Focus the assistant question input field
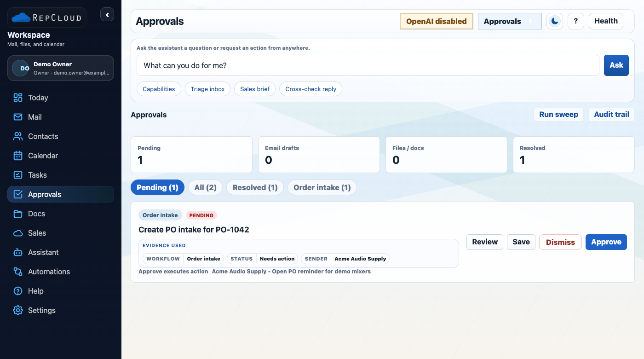The image size is (644, 359). click(368, 65)
